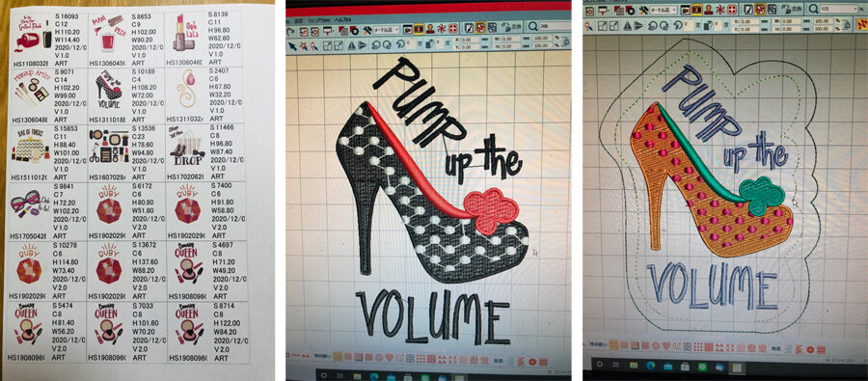Click the black gear icon above the orange shoe canvas

(630, 11)
